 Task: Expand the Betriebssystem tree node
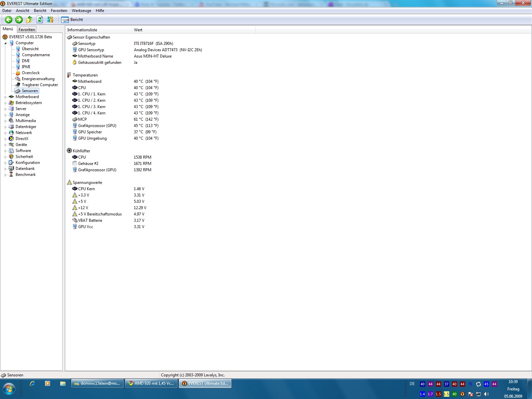(5, 103)
